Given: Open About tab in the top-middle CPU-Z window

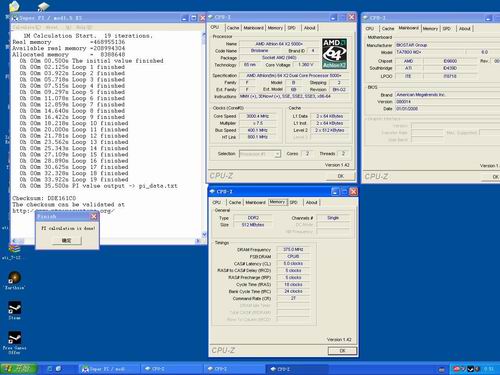Looking at the screenshot, I should pyautogui.click(x=310, y=28).
